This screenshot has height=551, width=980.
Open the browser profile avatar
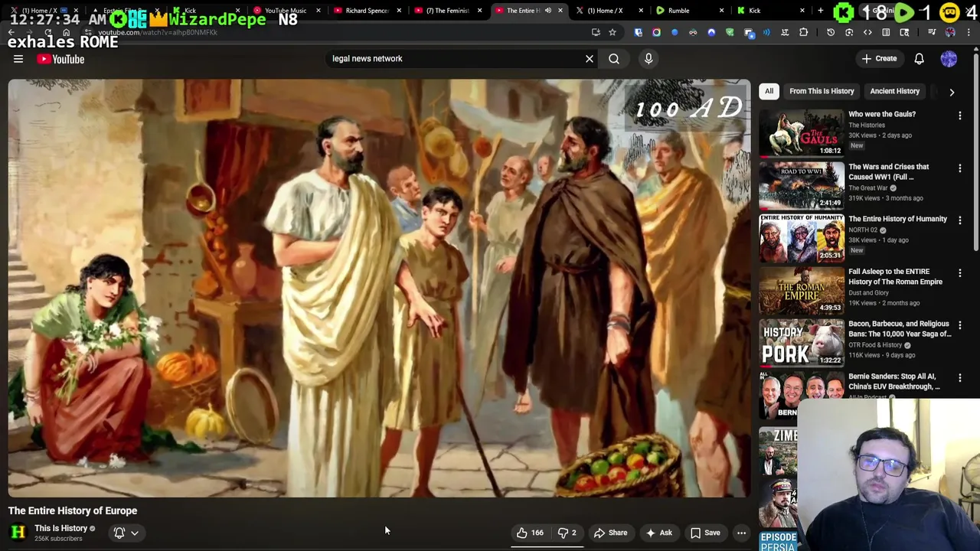tap(950, 32)
